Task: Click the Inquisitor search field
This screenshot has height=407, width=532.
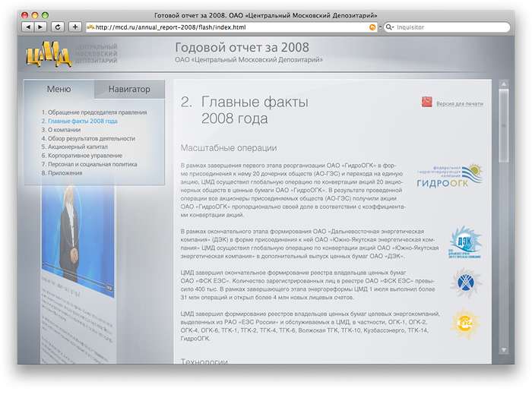Action: (x=447, y=27)
